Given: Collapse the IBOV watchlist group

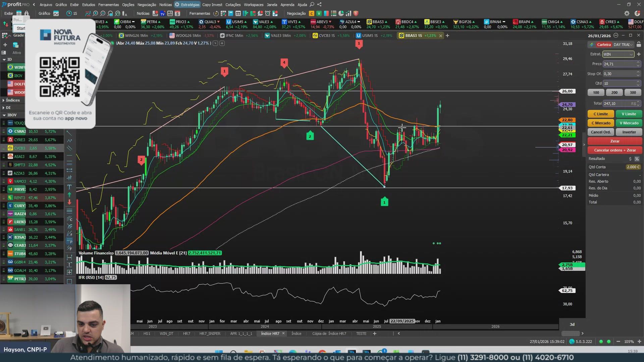Looking at the screenshot, I should tap(4, 115).
